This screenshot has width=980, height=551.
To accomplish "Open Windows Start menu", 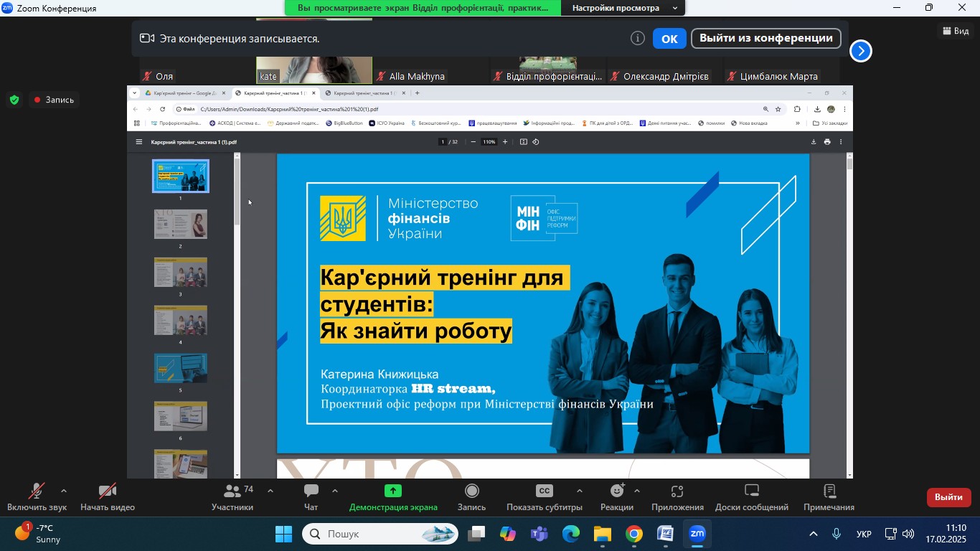I will point(284,534).
